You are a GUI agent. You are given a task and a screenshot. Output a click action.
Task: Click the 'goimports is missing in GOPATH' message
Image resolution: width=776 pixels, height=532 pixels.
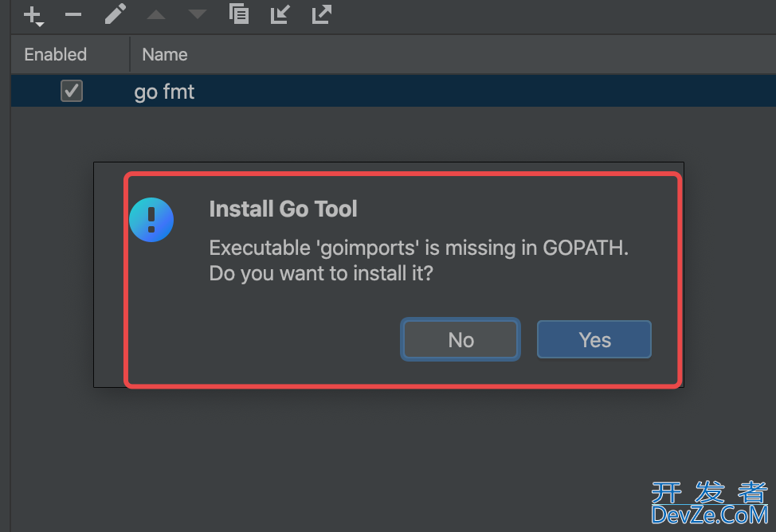419,248
